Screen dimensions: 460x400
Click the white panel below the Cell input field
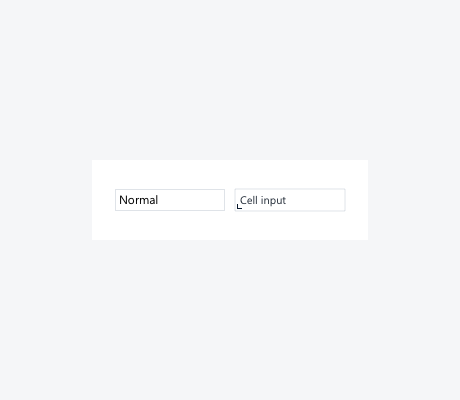pyautogui.click(x=290, y=226)
